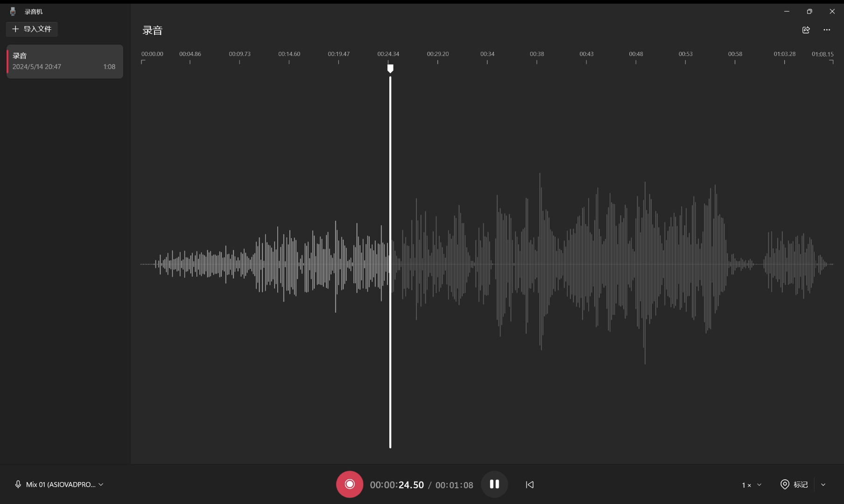This screenshot has height=504, width=844.
Task: Click the playhead handle on the timeline
Action: coord(390,69)
